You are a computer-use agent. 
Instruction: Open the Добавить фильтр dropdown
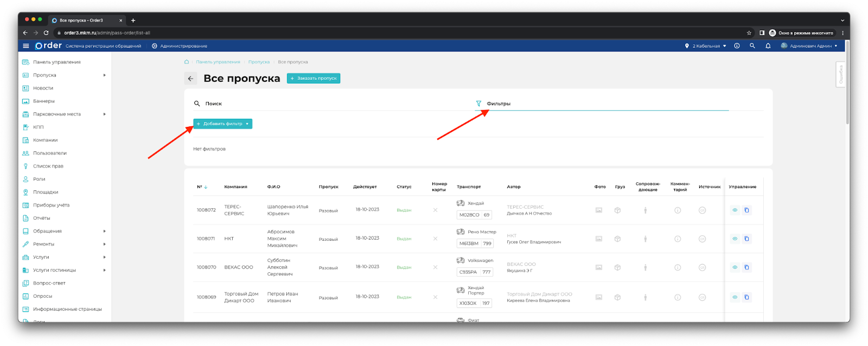pos(222,124)
